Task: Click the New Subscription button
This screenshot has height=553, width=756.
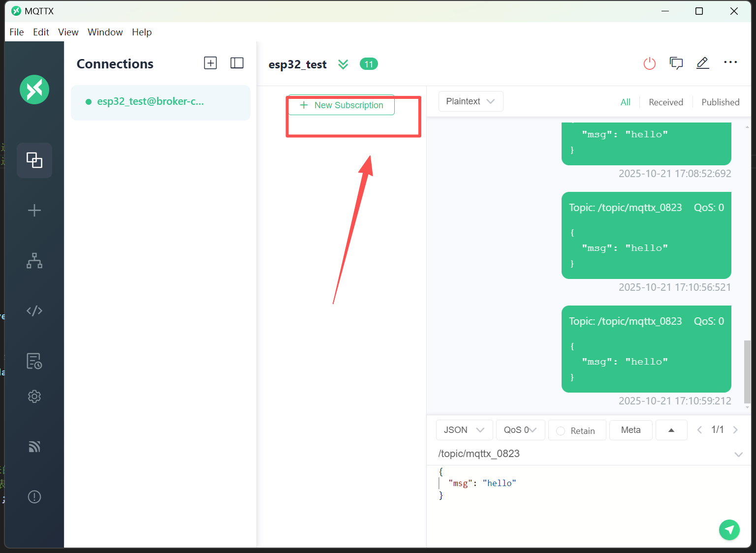Action: pyautogui.click(x=342, y=105)
